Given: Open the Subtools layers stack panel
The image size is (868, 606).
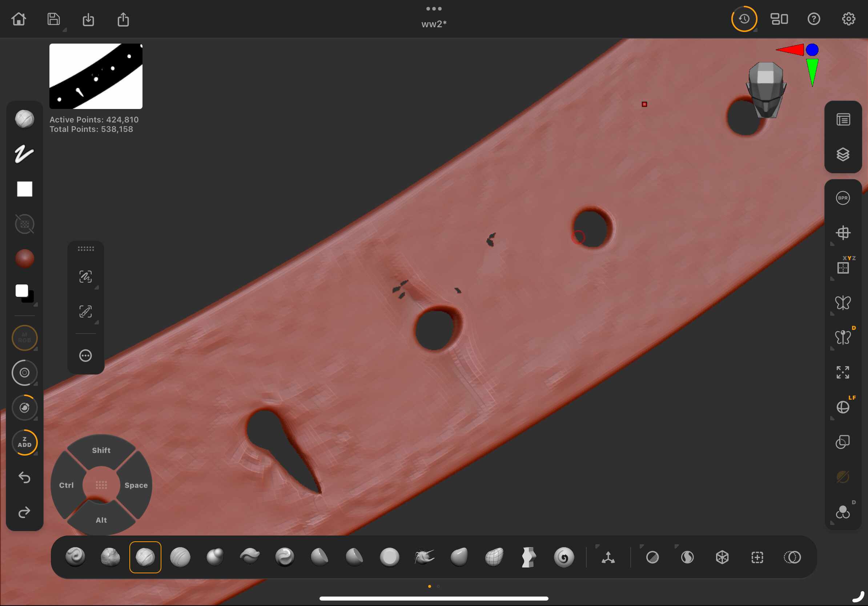Looking at the screenshot, I should coord(843,154).
